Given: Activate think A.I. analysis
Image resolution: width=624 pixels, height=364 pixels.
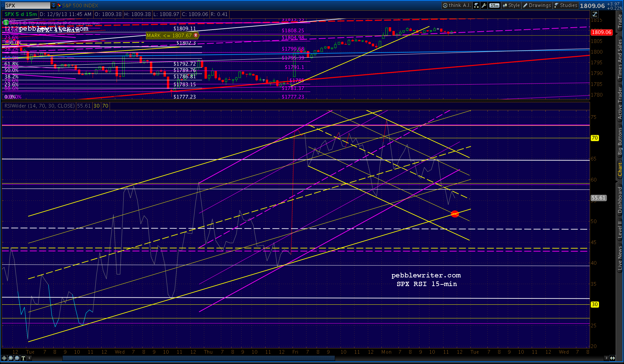Looking at the screenshot, I should pyautogui.click(x=457, y=5).
